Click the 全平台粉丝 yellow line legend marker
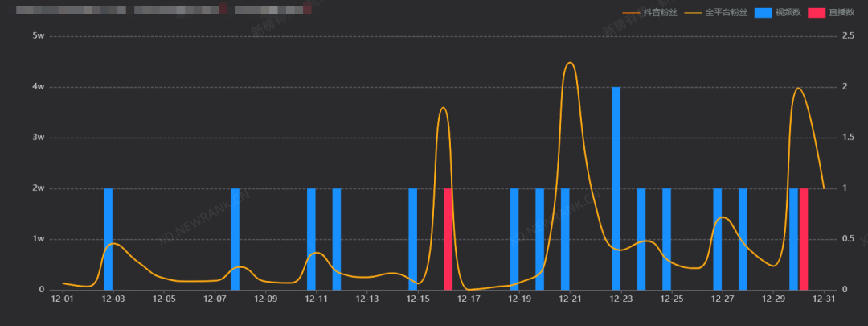The image size is (868, 326). point(692,14)
